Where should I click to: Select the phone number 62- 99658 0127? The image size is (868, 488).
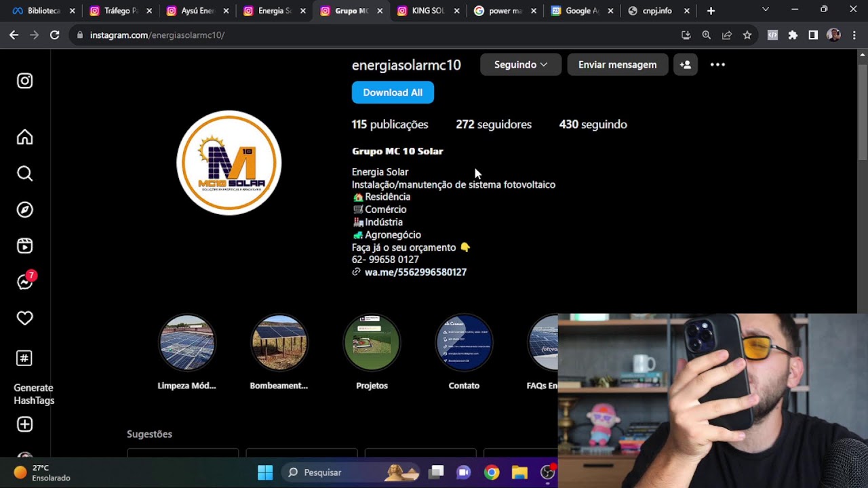(x=385, y=260)
